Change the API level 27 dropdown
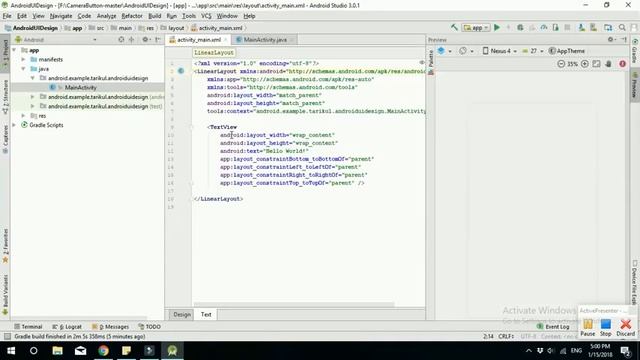Image resolution: width=640 pixels, height=360 pixels. (x=533, y=51)
